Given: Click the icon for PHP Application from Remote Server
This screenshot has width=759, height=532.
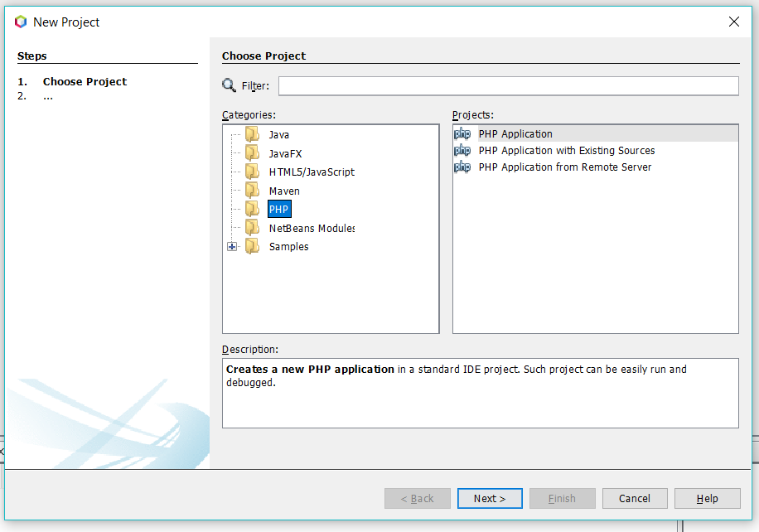Looking at the screenshot, I should point(462,167).
